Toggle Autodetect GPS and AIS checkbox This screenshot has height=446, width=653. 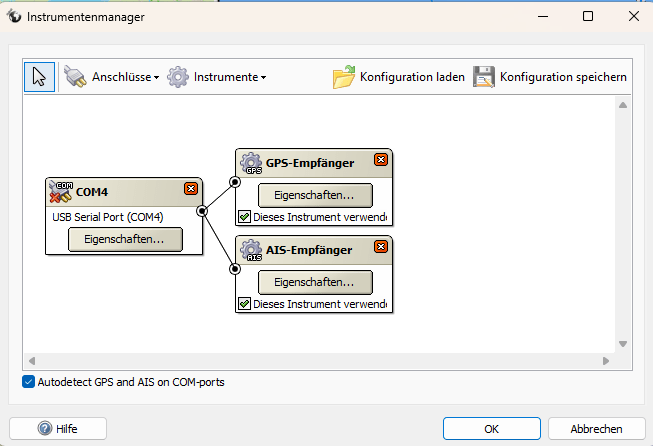pos(27,382)
